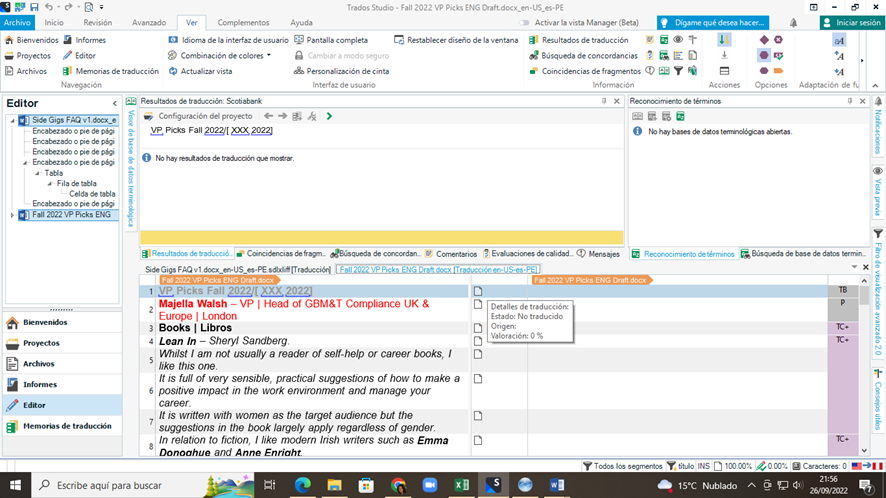Collapse the Tabla tree node
Screen dimensions: 886x498
[x=37, y=173]
